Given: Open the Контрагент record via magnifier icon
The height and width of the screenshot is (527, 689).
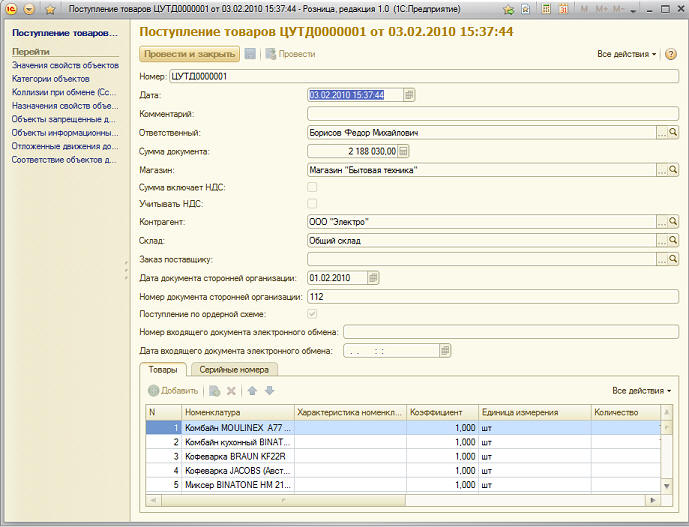Looking at the screenshot, I should [673, 222].
